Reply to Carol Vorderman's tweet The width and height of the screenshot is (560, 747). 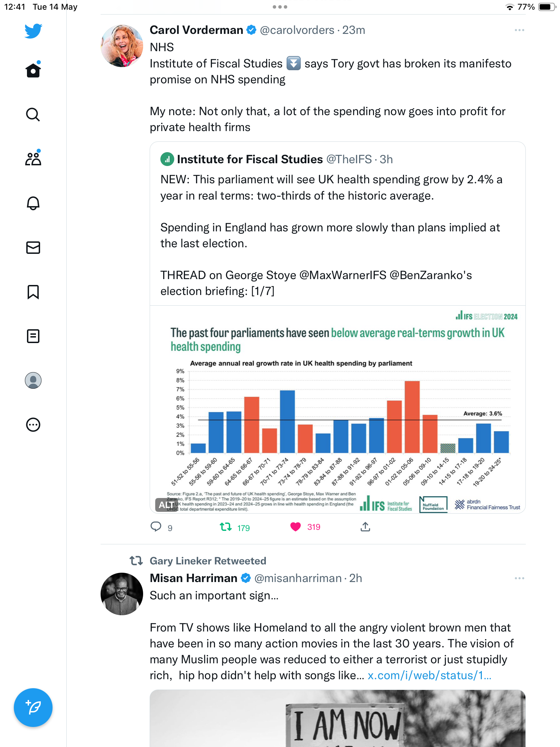(x=156, y=527)
